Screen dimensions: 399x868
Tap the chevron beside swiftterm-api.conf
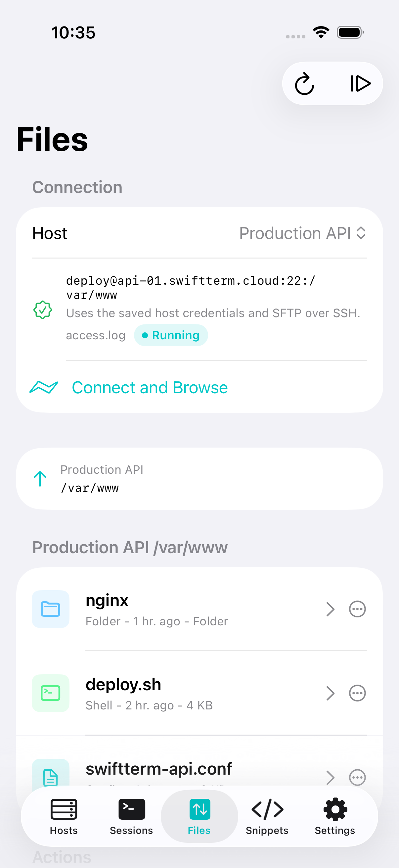click(330, 777)
